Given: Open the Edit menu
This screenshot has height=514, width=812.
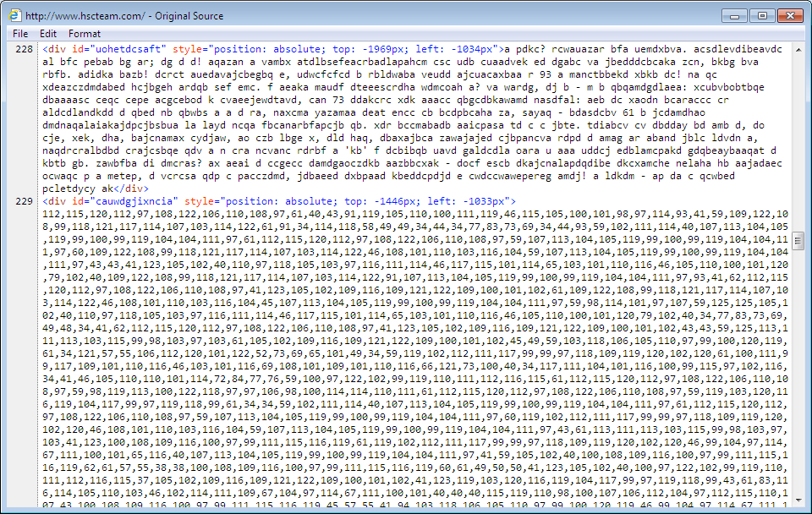Looking at the screenshot, I should click(48, 34).
